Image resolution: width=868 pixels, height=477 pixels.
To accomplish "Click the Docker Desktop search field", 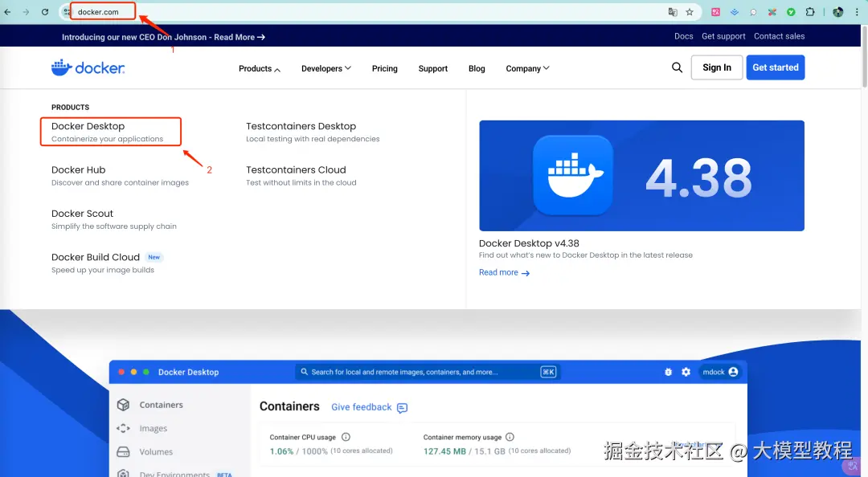I will click(x=426, y=371).
